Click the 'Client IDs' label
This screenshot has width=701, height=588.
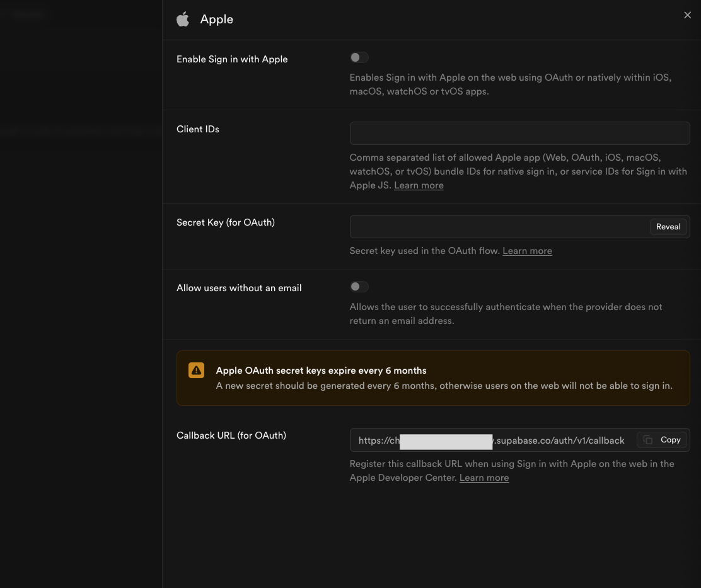[197, 129]
